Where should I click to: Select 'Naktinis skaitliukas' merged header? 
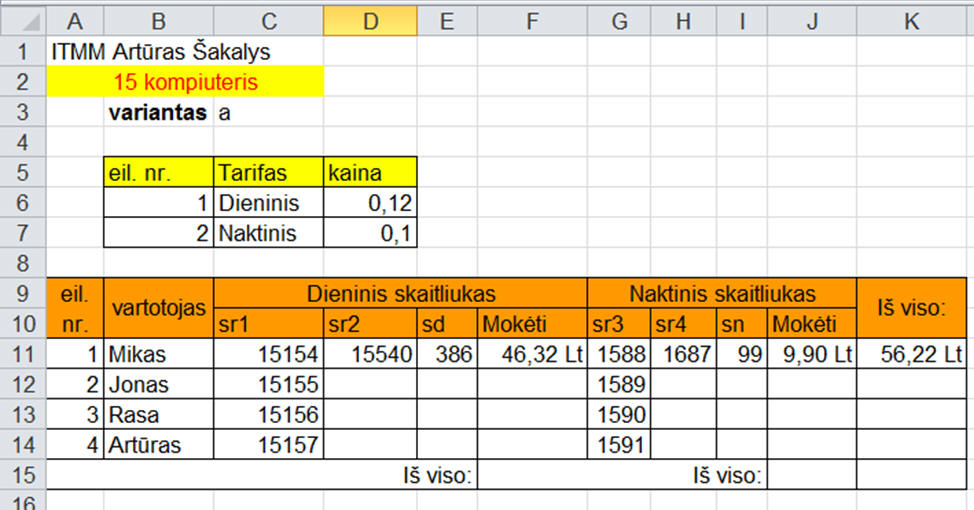pos(722,293)
